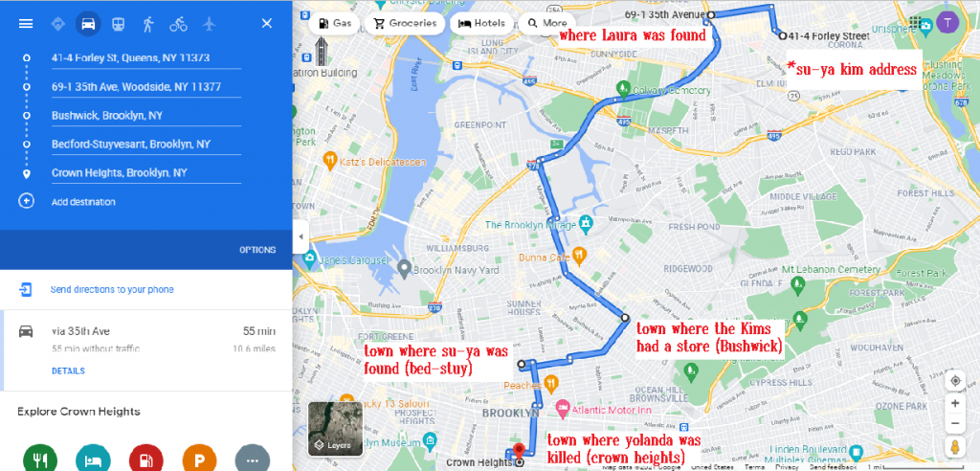The height and width of the screenshot is (471, 980).
Task: Expand route DETAILS
Action: [68, 370]
